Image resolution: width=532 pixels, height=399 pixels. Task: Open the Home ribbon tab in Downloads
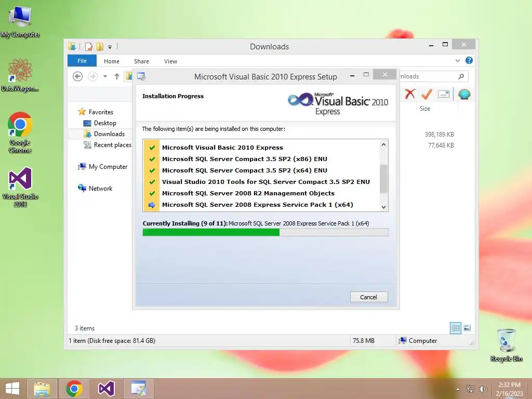click(x=112, y=61)
